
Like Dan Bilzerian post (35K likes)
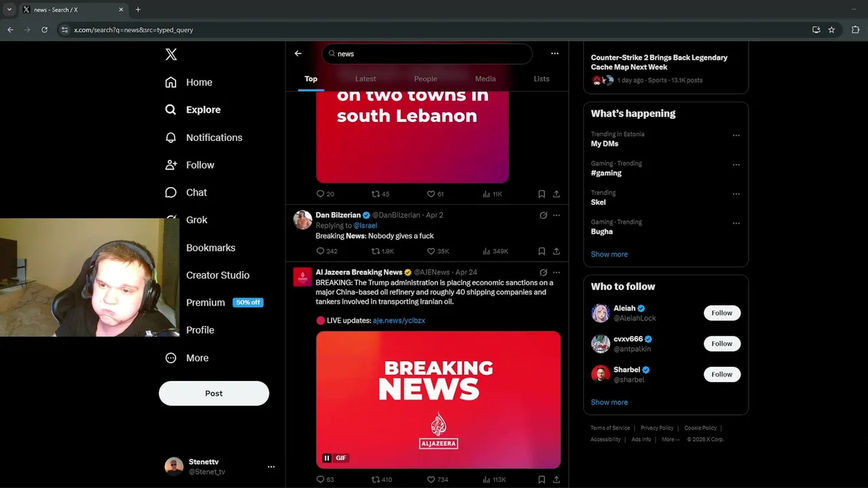click(438, 251)
